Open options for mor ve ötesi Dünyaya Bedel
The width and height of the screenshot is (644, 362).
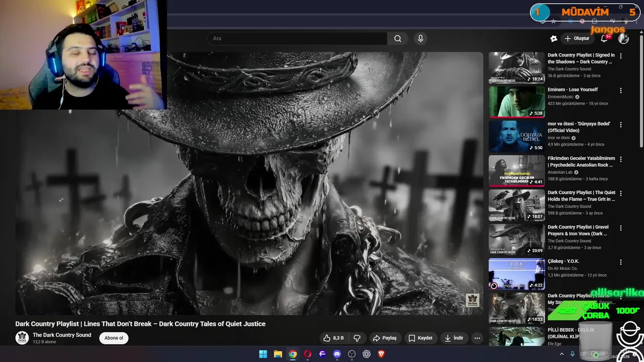click(x=620, y=125)
